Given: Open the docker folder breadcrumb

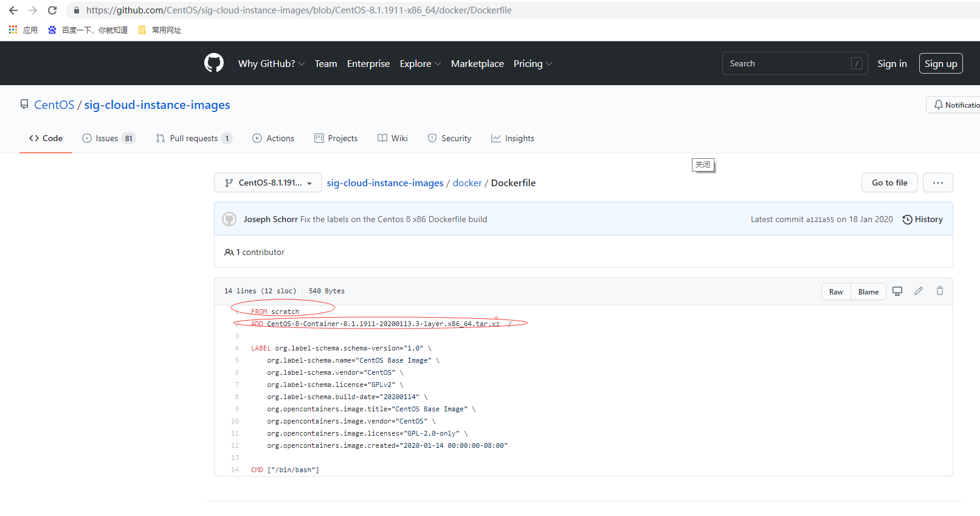Looking at the screenshot, I should coord(467,183).
